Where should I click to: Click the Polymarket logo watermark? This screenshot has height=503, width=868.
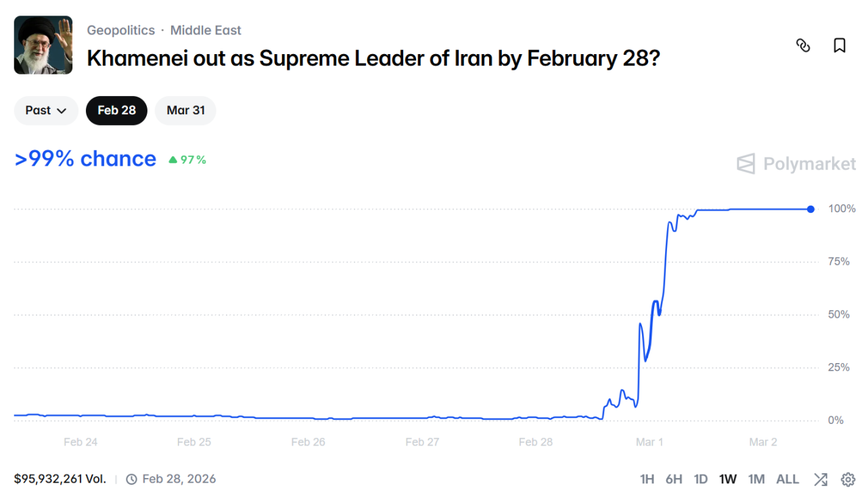(796, 164)
